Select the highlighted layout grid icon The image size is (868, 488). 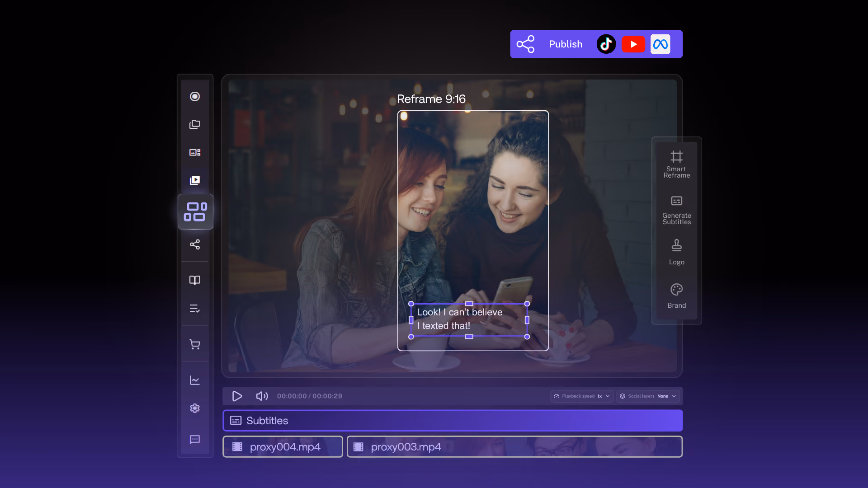coord(195,212)
